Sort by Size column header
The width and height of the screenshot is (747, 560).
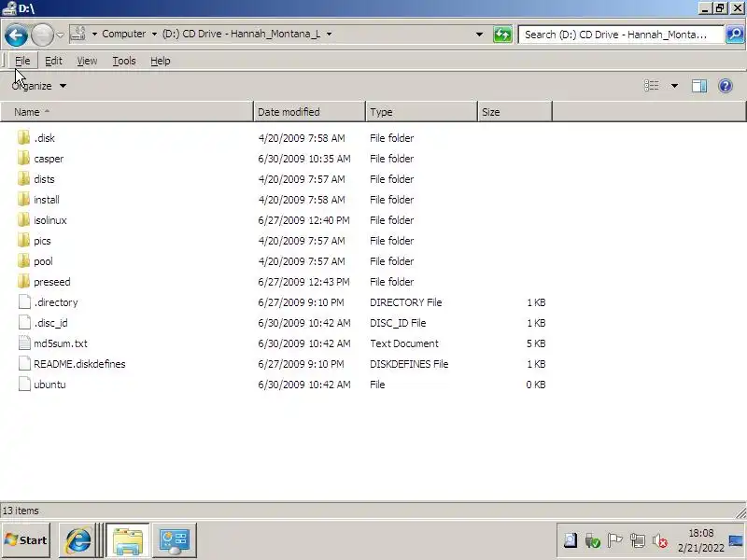(514, 112)
